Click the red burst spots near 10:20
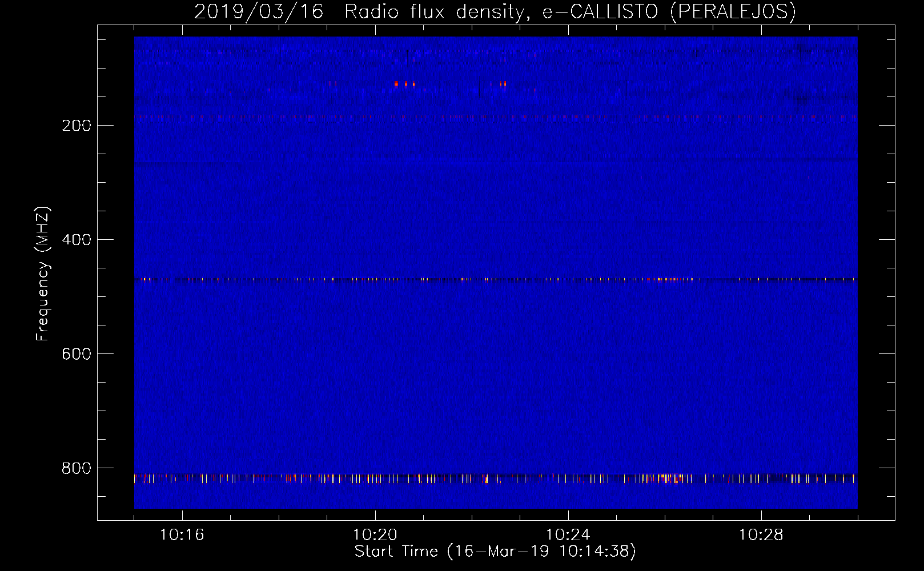924x571 pixels. [x=405, y=83]
